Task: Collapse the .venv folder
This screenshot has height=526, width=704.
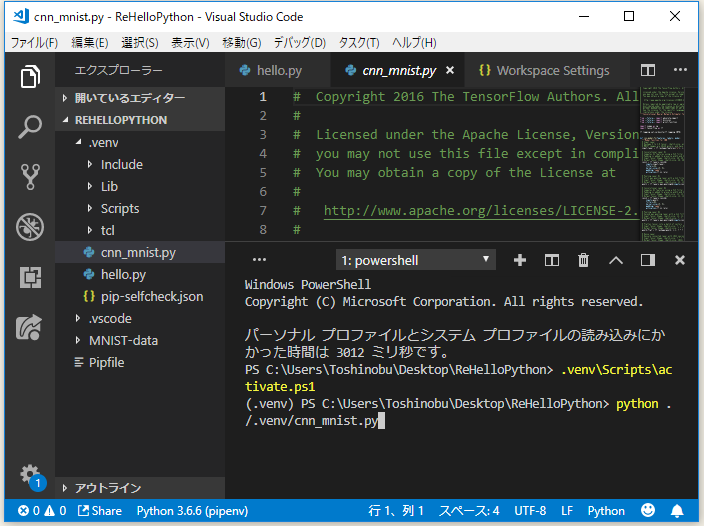Action: (140, 142)
